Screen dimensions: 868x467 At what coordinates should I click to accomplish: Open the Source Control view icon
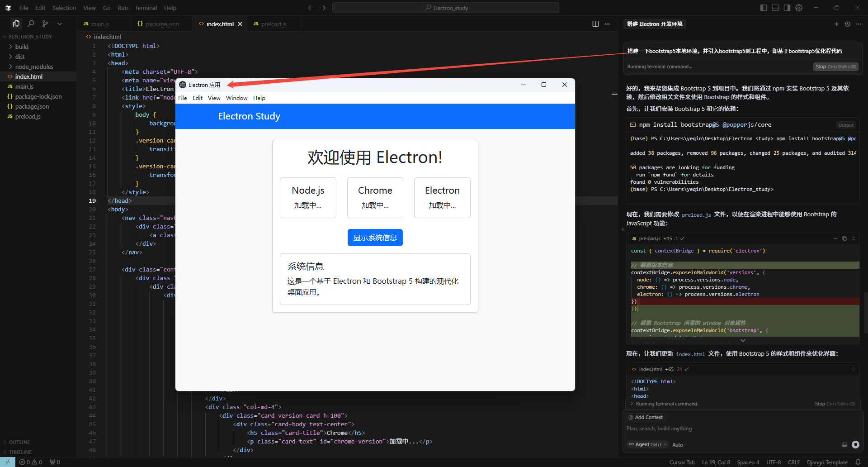point(45,24)
